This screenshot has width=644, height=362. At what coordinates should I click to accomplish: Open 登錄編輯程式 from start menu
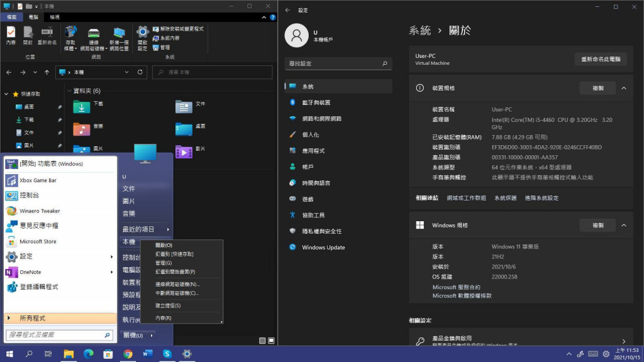coord(60,287)
